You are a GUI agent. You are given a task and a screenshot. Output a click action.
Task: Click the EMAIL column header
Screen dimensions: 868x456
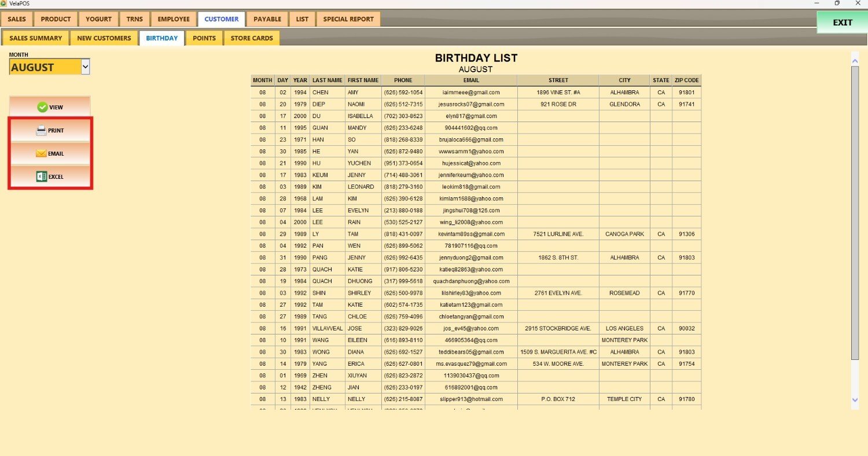(x=470, y=80)
